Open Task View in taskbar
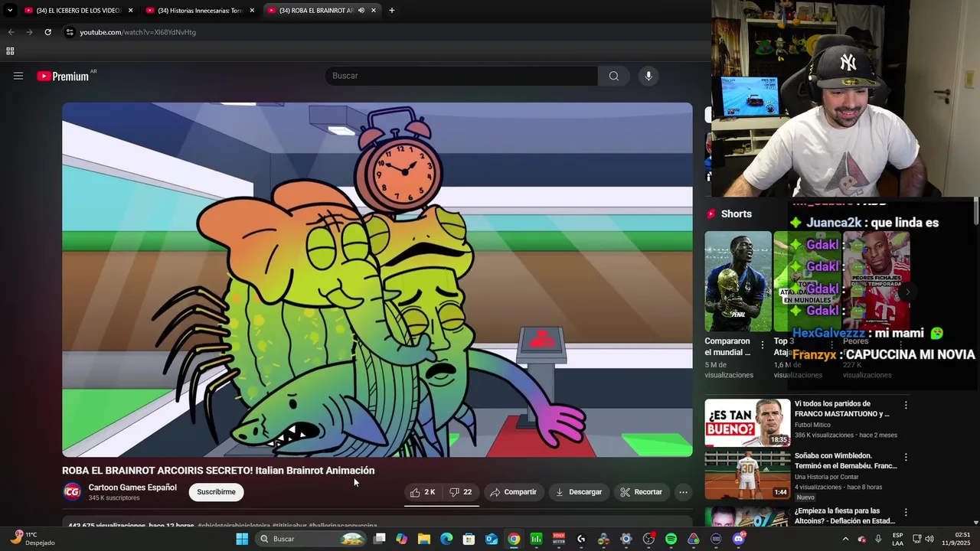 click(379, 539)
